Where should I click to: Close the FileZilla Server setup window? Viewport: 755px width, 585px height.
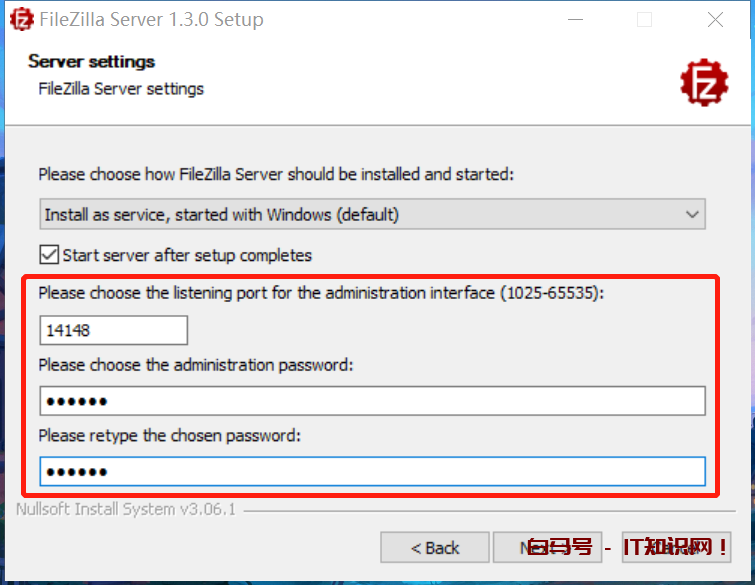[x=715, y=19]
